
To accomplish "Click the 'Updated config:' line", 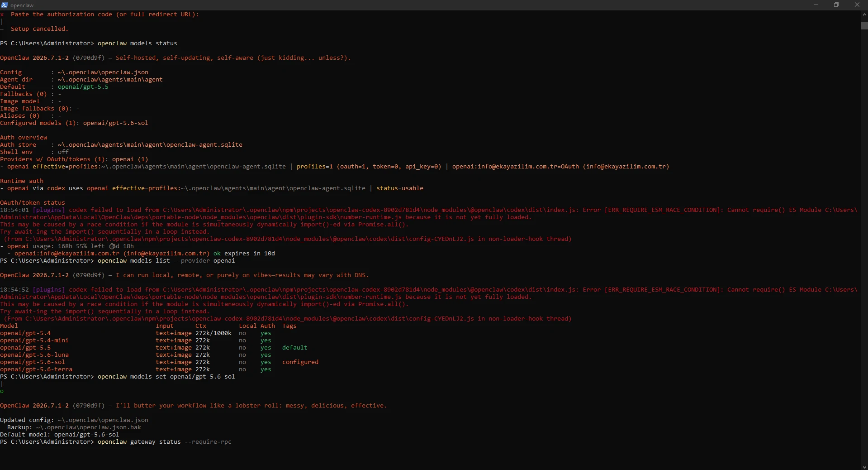I will click(74, 420).
